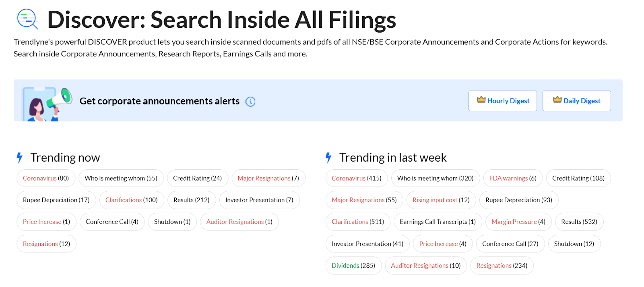Image resolution: width=644 pixels, height=287 pixels.
Task: Click lightning icon beside Trending in last week
Action: point(328,158)
